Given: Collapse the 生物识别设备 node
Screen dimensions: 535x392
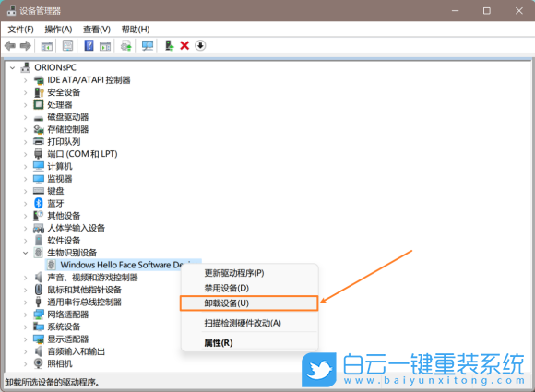Looking at the screenshot, I should 25,253.
